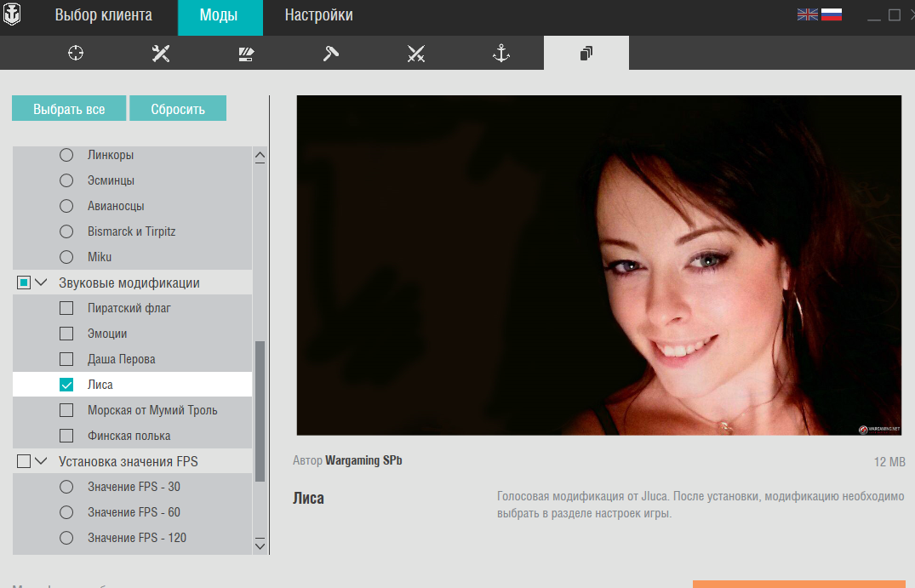
Task: Switch language to Russian flag
Action: tap(831, 14)
